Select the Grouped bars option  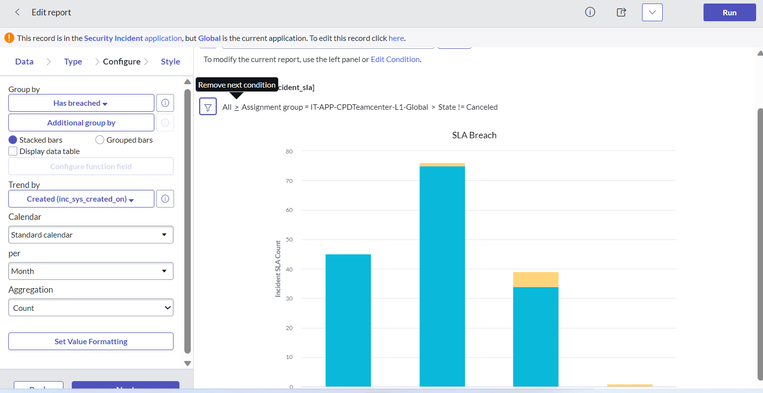coord(99,140)
